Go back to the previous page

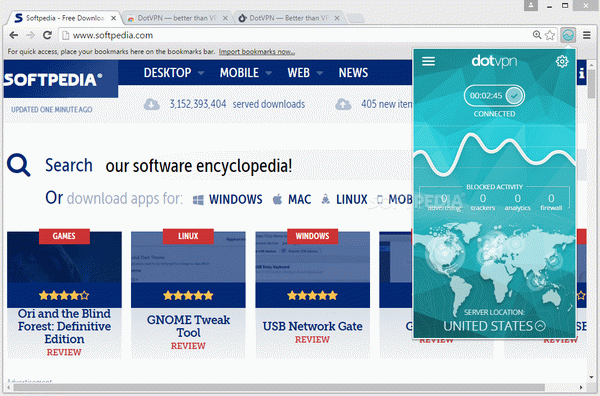(x=14, y=35)
